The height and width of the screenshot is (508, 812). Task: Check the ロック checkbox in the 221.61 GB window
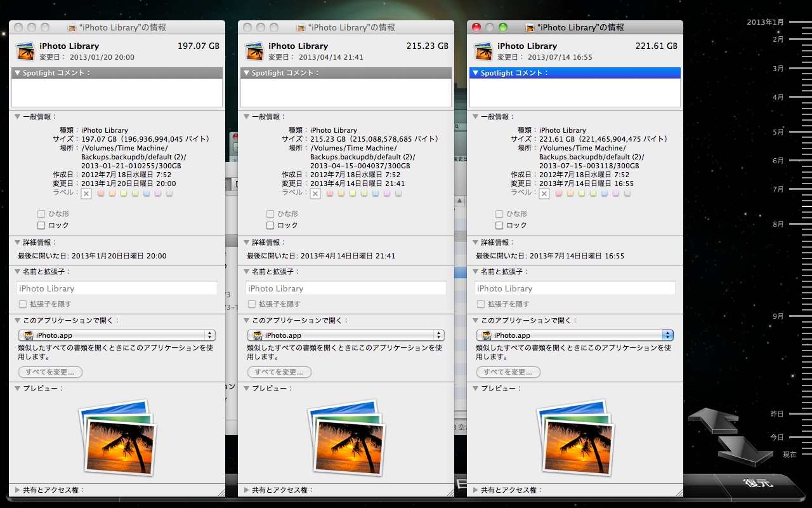click(499, 225)
